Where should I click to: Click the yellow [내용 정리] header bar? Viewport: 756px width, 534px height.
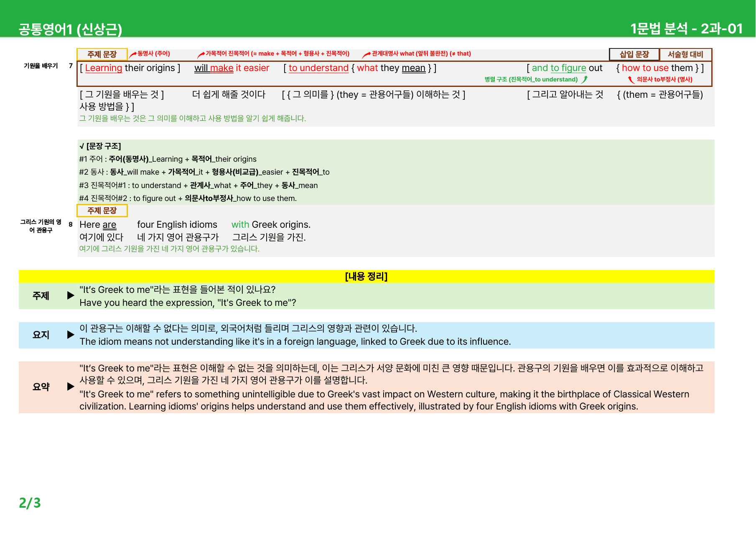click(367, 276)
